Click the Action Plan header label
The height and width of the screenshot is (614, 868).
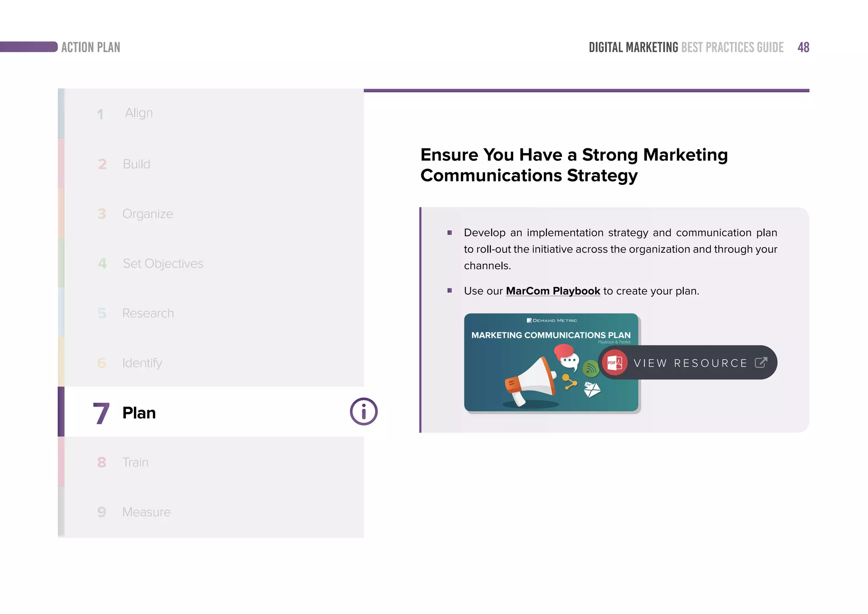coord(91,47)
